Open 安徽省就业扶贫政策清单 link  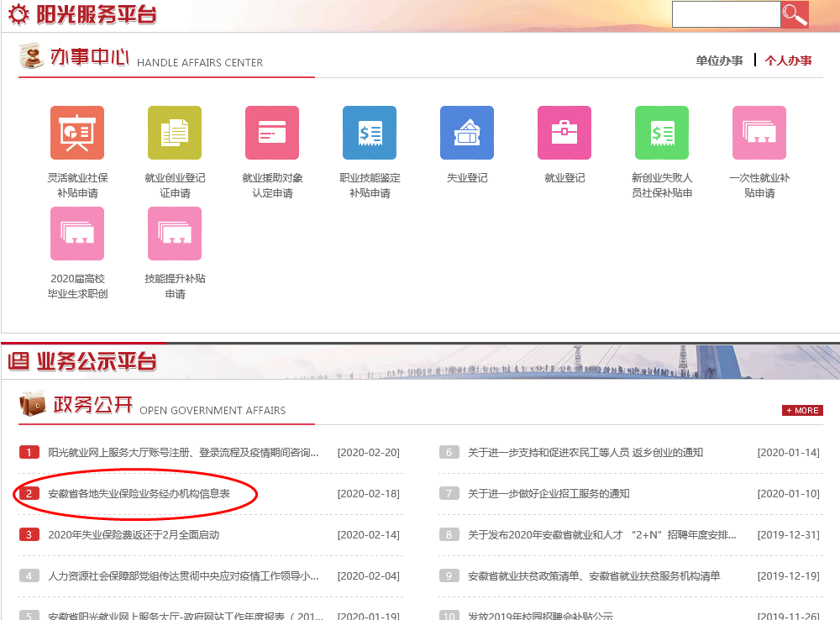tap(594, 576)
